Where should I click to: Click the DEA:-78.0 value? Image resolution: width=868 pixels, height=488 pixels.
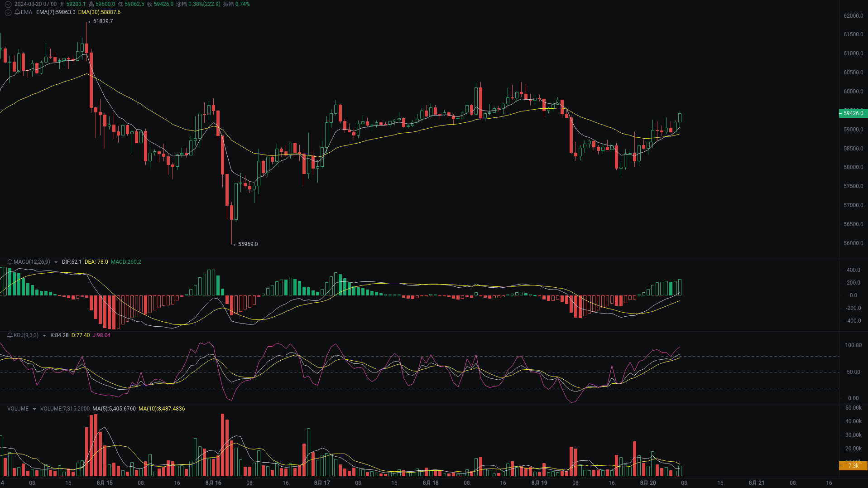(96, 262)
